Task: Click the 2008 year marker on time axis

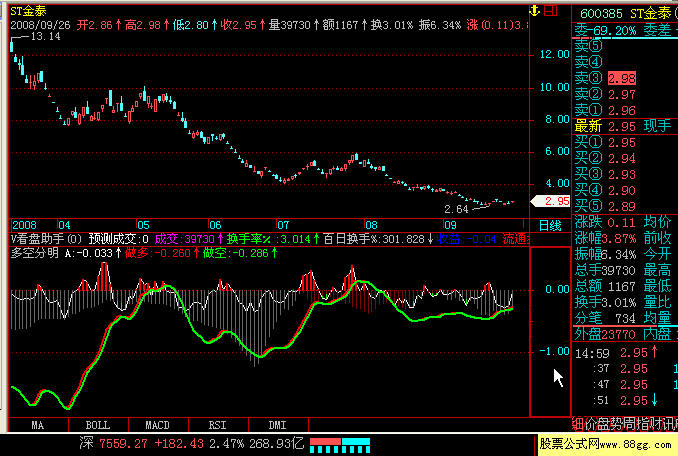Action: point(24,225)
